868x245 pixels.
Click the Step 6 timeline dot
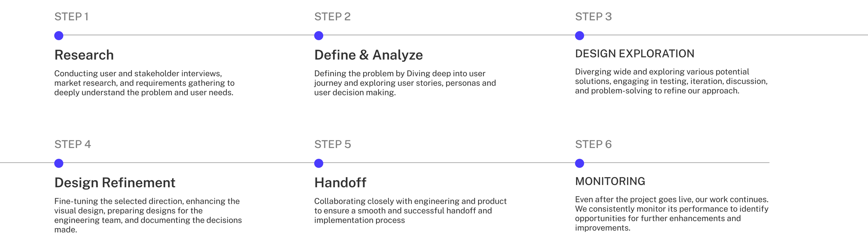pos(579,163)
